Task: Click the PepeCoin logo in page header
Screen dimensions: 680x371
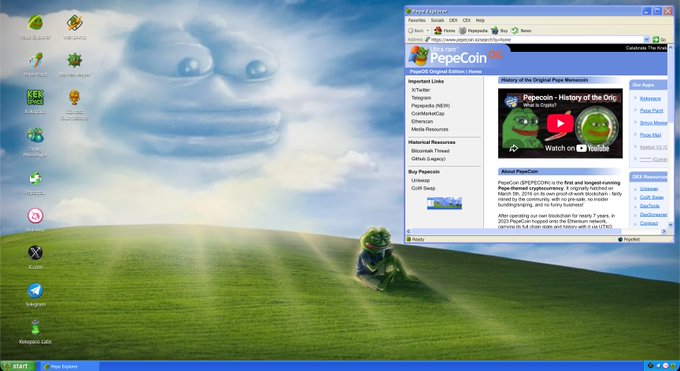Action: (x=455, y=56)
